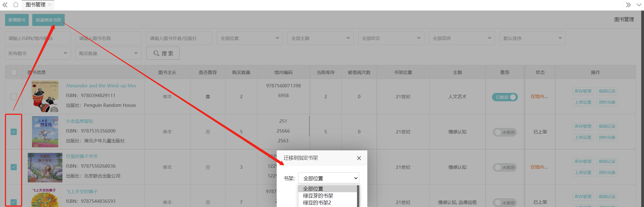Click the 被借阅次数 column header
Image resolution: width=644 pixels, height=207 pixels.
[x=359, y=72]
